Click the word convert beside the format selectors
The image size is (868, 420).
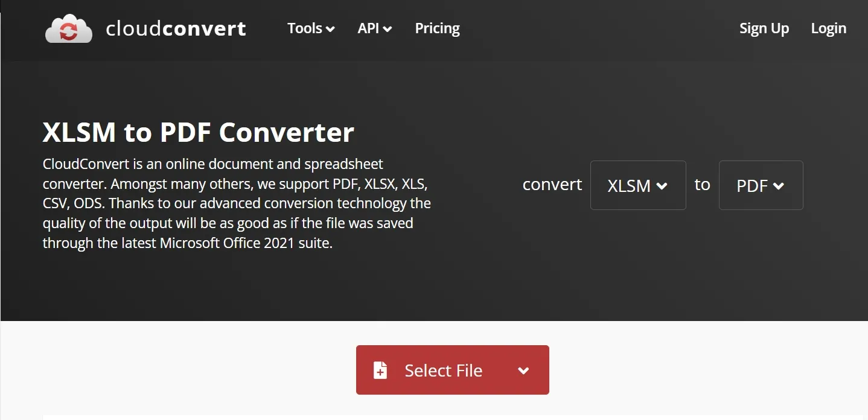551,185
